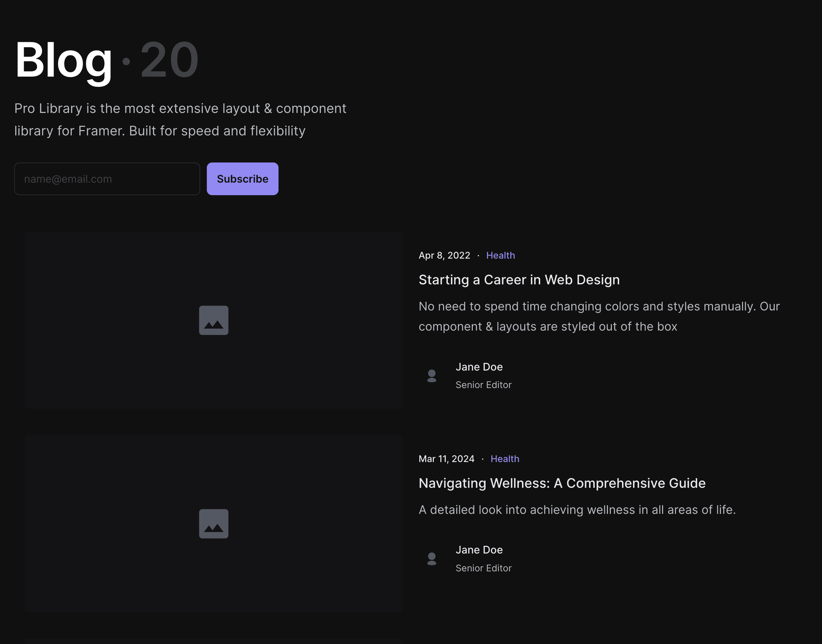Screen dimensions: 822x644
Task: Click the Pro Library intro paragraph
Action: point(180,119)
